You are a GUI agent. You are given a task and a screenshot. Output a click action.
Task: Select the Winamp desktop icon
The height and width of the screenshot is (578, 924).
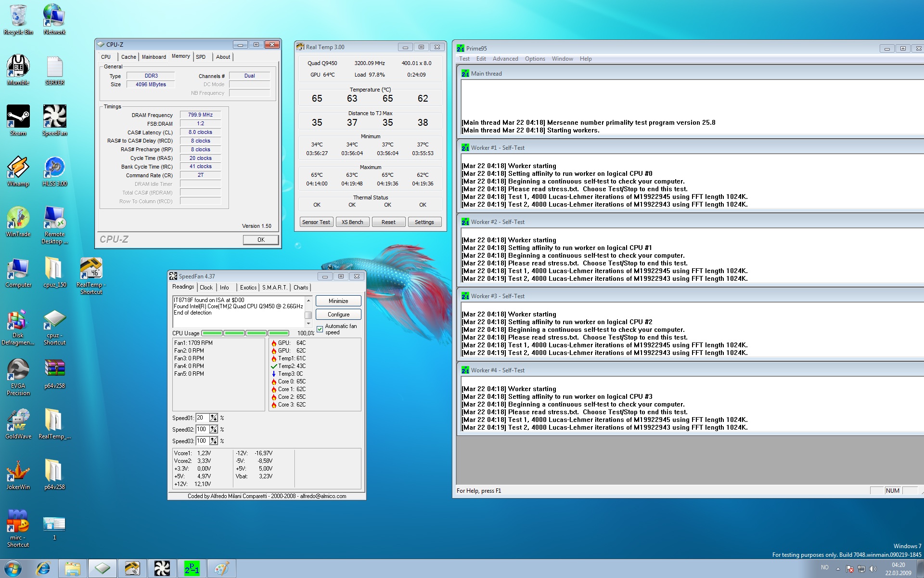point(18,171)
